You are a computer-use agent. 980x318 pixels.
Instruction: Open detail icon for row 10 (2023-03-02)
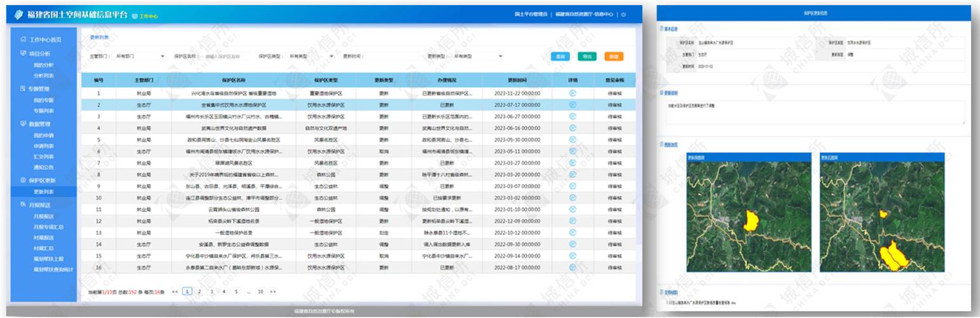coord(572,197)
